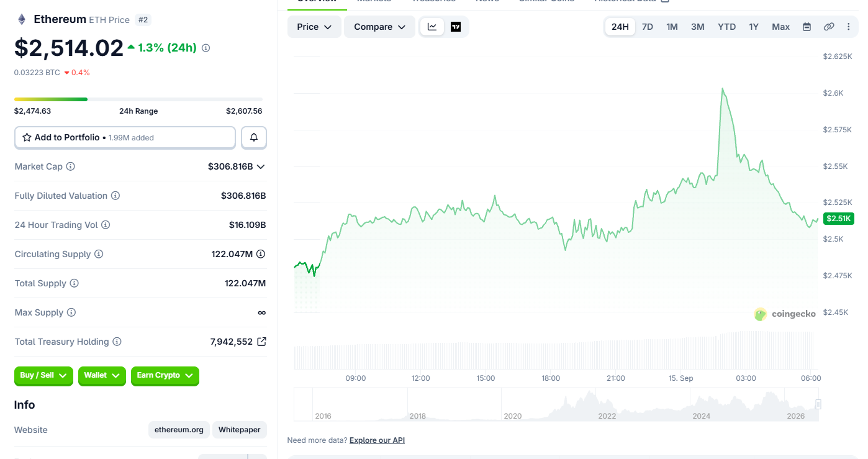Click the #2 rank badge
This screenshot has width=868, height=459.
click(143, 20)
